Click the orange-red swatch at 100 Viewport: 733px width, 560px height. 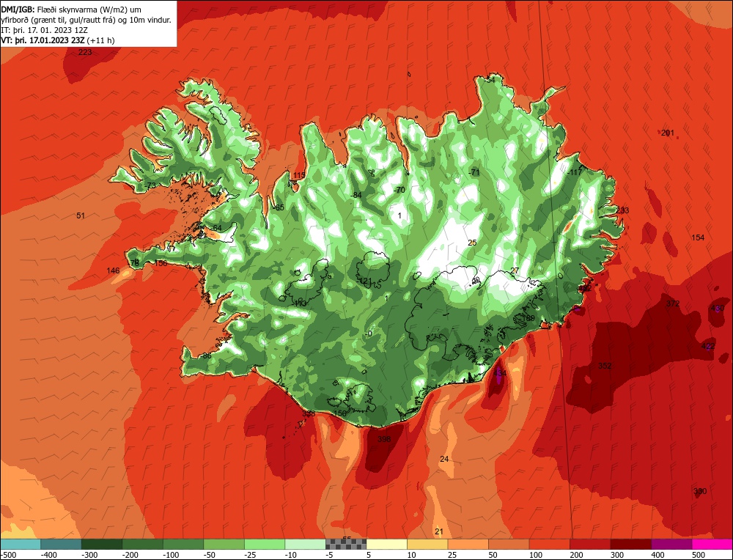coord(549,544)
